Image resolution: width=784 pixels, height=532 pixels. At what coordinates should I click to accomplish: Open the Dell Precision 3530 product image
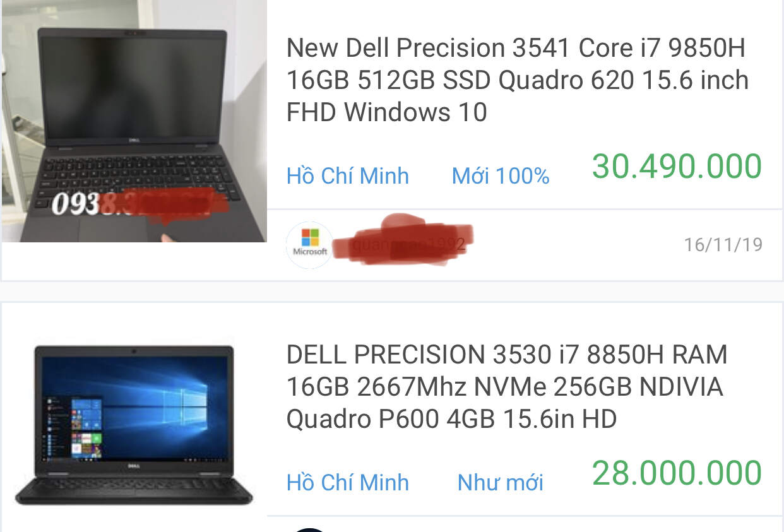click(x=134, y=423)
